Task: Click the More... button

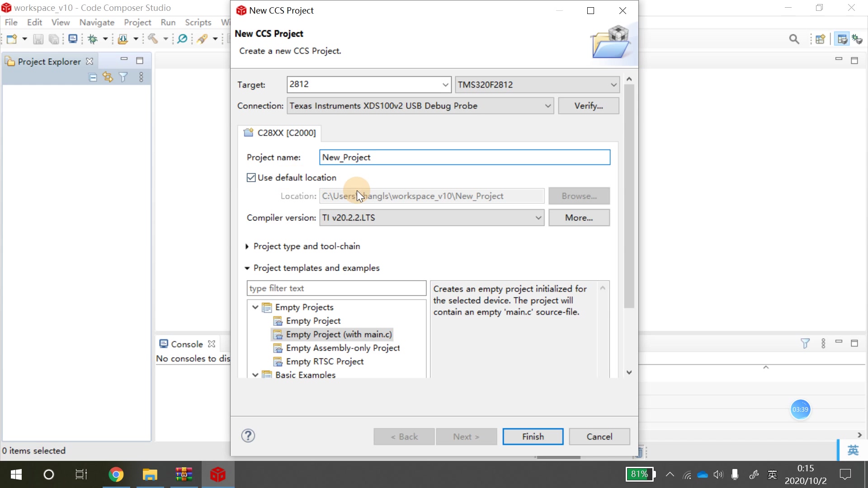Action: (579, 218)
